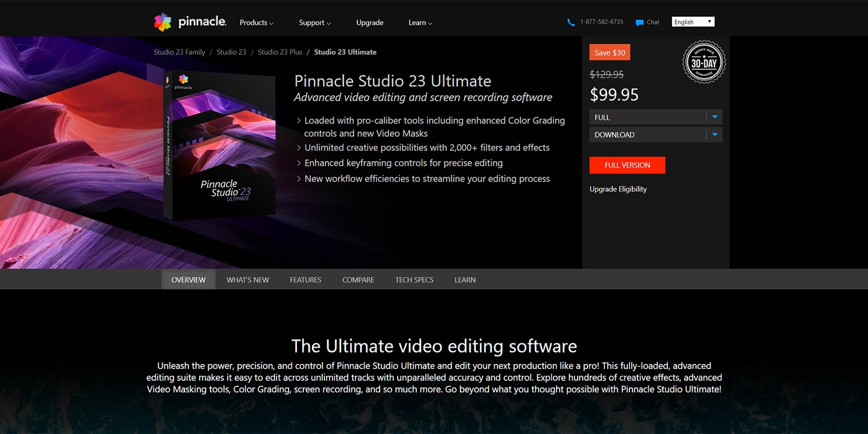This screenshot has width=868, height=434.
Task: Click the Save $30 badge
Action: (x=610, y=53)
